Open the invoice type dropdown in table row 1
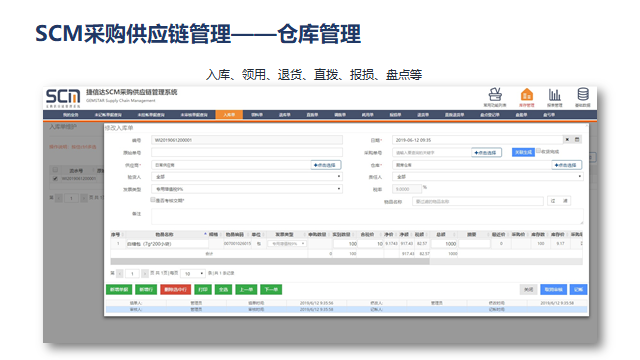640x360 pixels. (287, 244)
